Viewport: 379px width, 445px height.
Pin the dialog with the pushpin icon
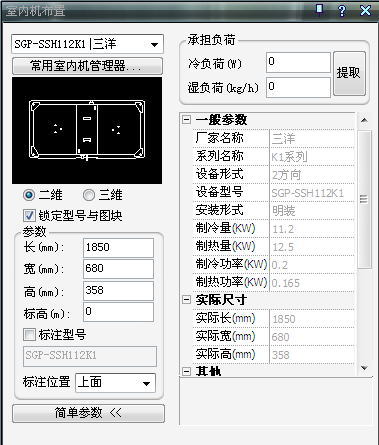point(320,10)
